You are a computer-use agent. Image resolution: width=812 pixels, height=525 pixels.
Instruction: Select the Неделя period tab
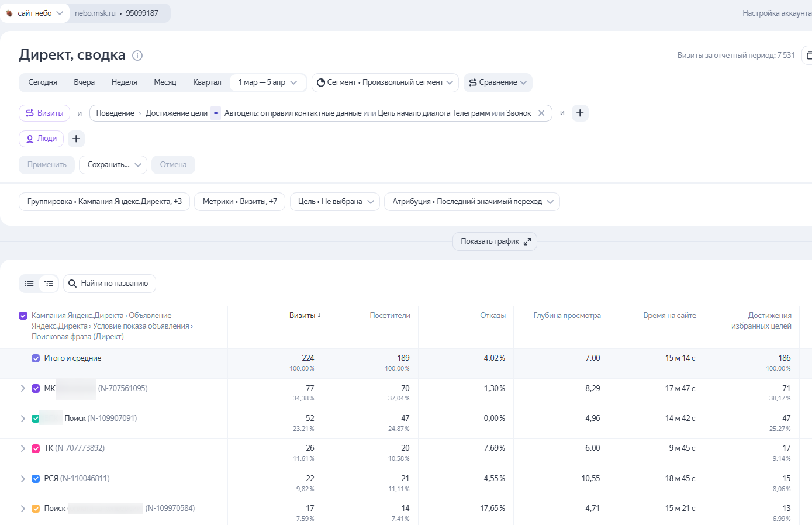[x=124, y=82]
